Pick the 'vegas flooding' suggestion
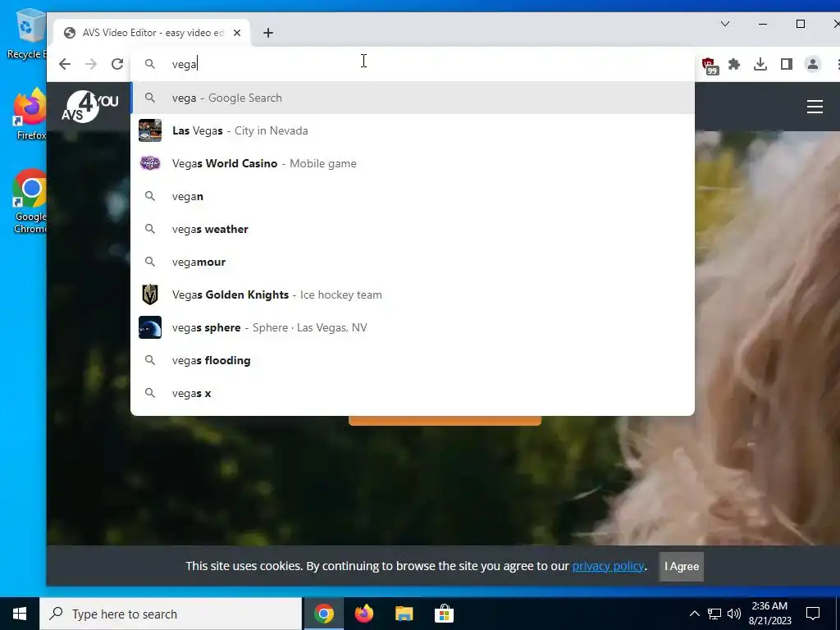Image resolution: width=840 pixels, height=630 pixels. coord(413,361)
